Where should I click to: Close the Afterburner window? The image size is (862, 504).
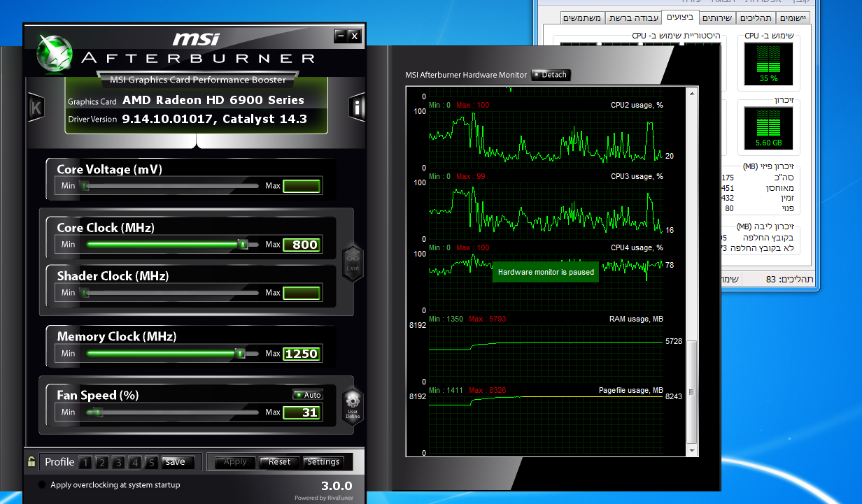click(x=354, y=36)
